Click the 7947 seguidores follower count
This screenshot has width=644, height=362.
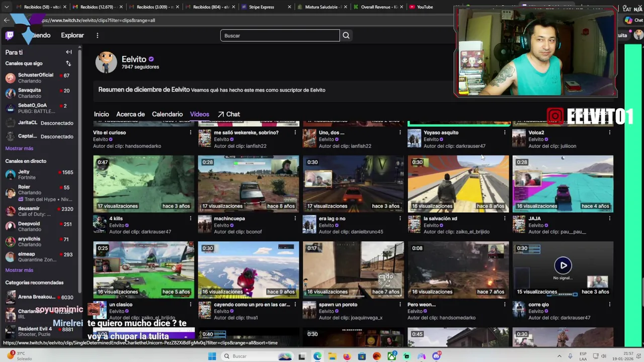click(140, 67)
